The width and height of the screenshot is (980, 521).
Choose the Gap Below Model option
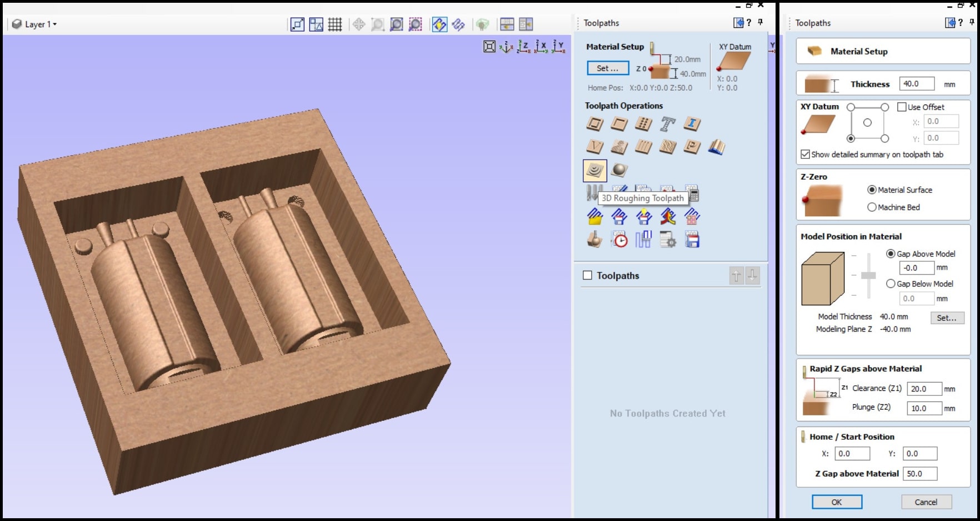click(891, 284)
